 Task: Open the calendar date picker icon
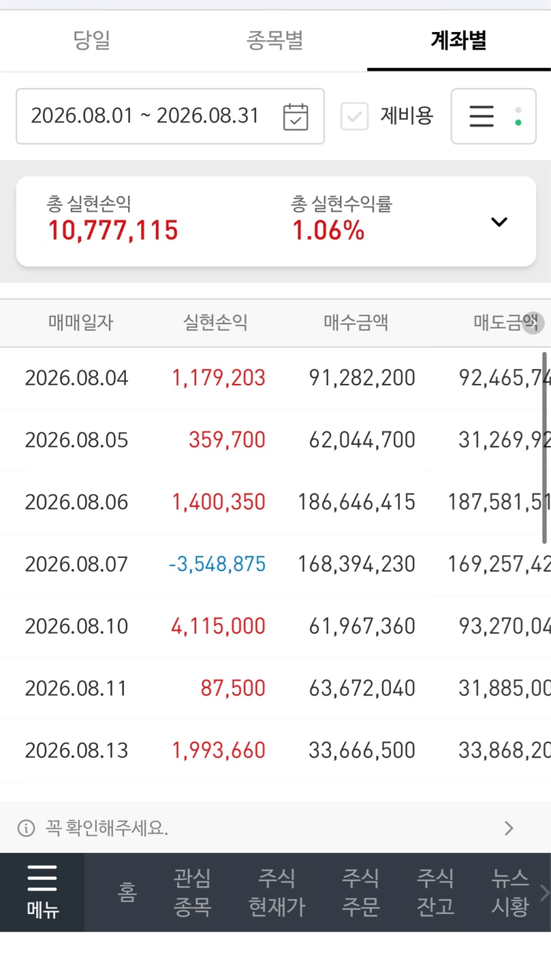pos(296,116)
